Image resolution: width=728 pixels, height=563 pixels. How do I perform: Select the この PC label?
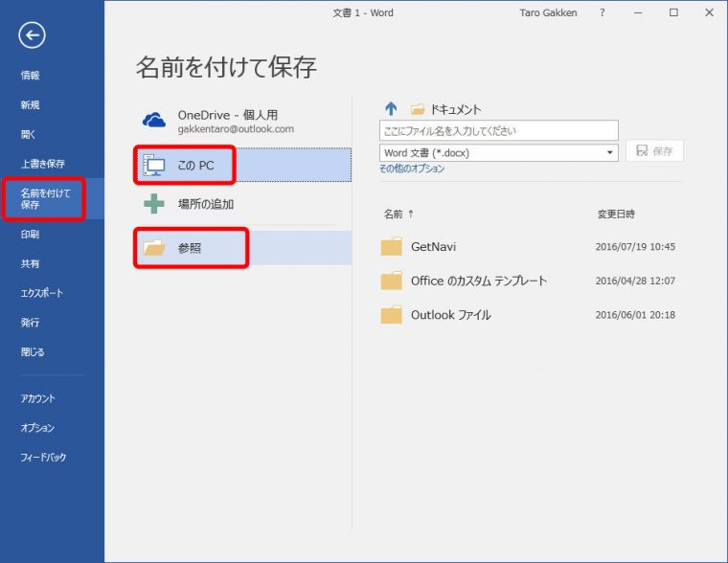[196, 166]
